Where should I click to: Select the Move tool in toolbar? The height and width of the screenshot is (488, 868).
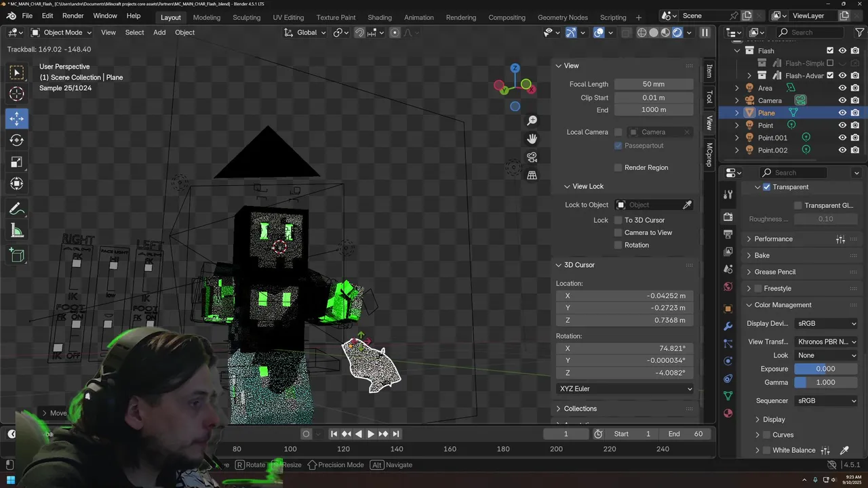click(17, 119)
